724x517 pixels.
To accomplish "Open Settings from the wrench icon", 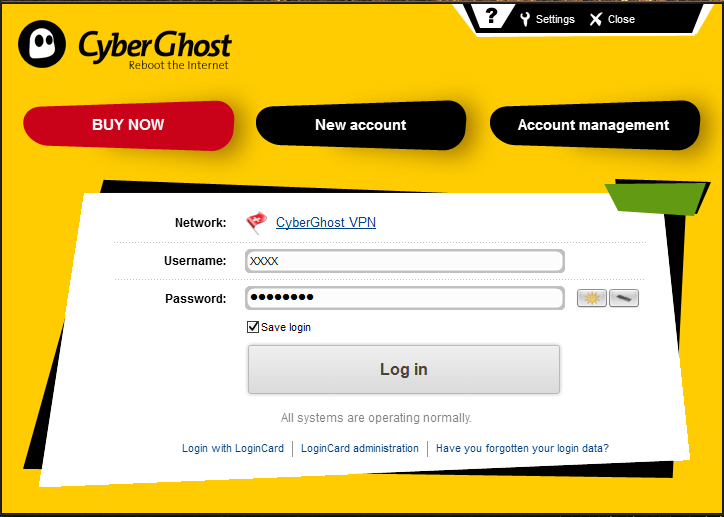I will [525, 19].
